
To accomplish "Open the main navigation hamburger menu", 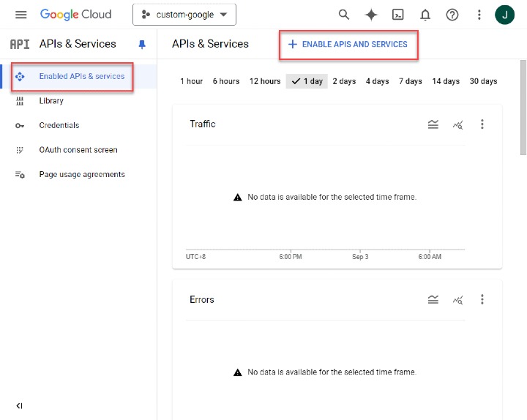I will (x=20, y=15).
